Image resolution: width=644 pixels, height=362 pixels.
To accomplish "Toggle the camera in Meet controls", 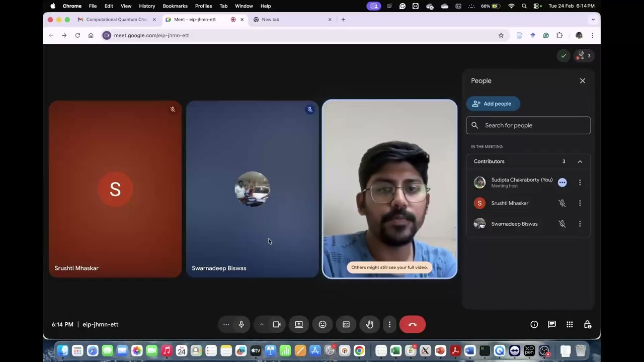I will click(x=277, y=324).
